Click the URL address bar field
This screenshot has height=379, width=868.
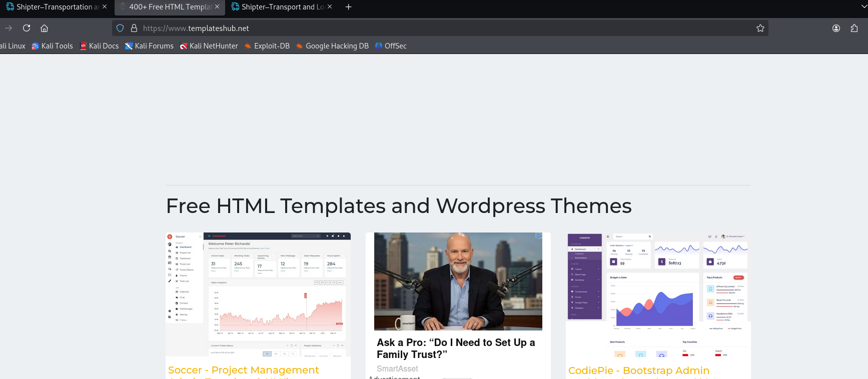(x=440, y=28)
